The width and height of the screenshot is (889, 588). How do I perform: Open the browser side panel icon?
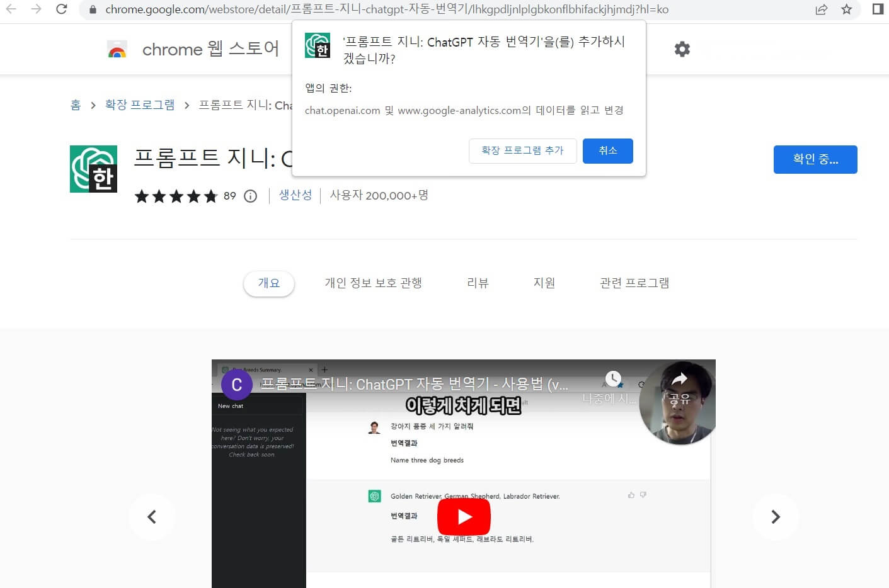(878, 9)
